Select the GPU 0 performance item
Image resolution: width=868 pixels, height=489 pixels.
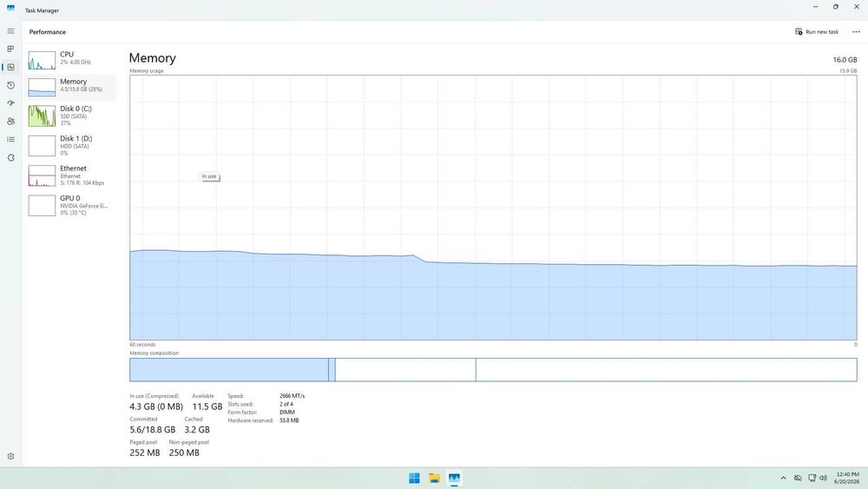pyautogui.click(x=71, y=206)
